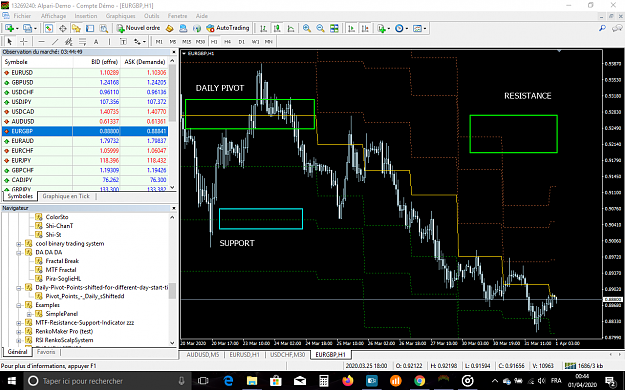The image size is (625, 390).
Task: Open the indicators list dropdown
Action: (383, 28)
